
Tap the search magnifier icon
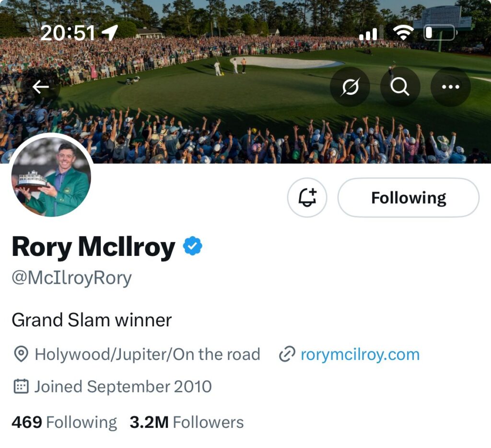pyautogui.click(x=400, y=87)
